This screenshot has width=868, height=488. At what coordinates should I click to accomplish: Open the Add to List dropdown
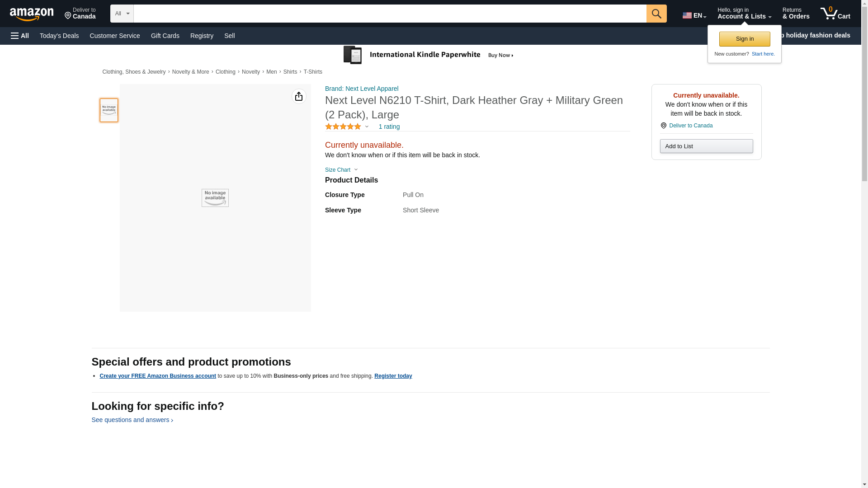point(706,146)
